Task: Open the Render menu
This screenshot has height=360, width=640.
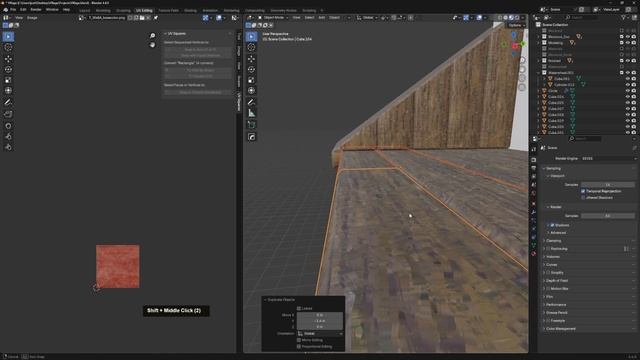Action: [36, 9]
